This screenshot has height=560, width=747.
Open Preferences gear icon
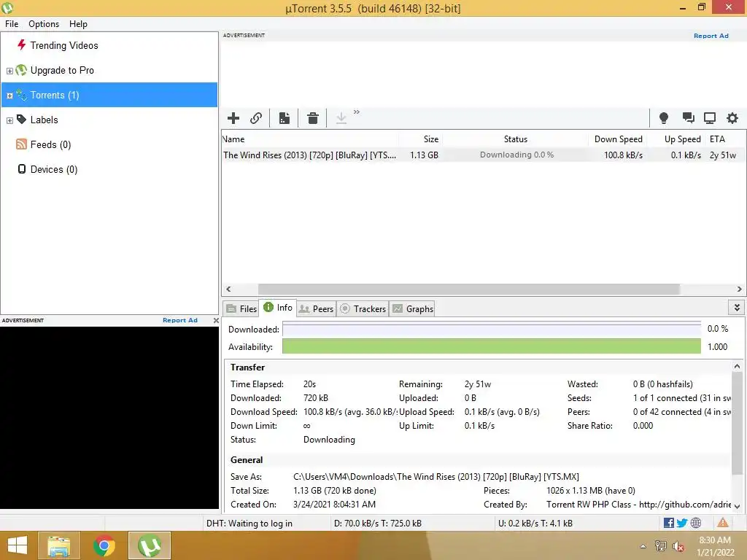click(732, 117)
